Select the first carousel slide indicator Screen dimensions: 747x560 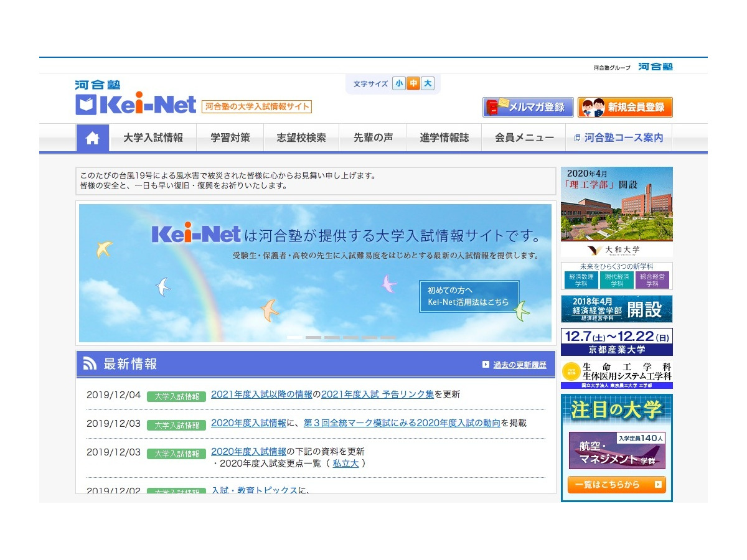pyautogui.click(x=294, y=337)
